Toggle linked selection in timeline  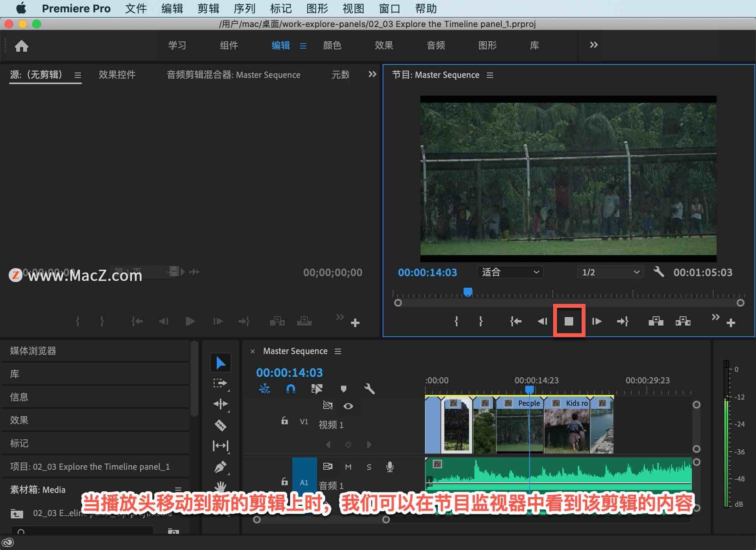317,389
